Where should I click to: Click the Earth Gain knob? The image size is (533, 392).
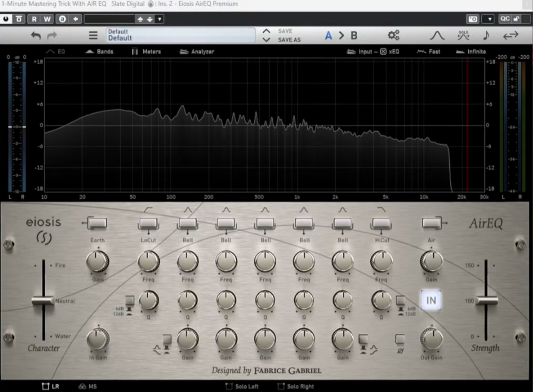(x=97, y=261)
